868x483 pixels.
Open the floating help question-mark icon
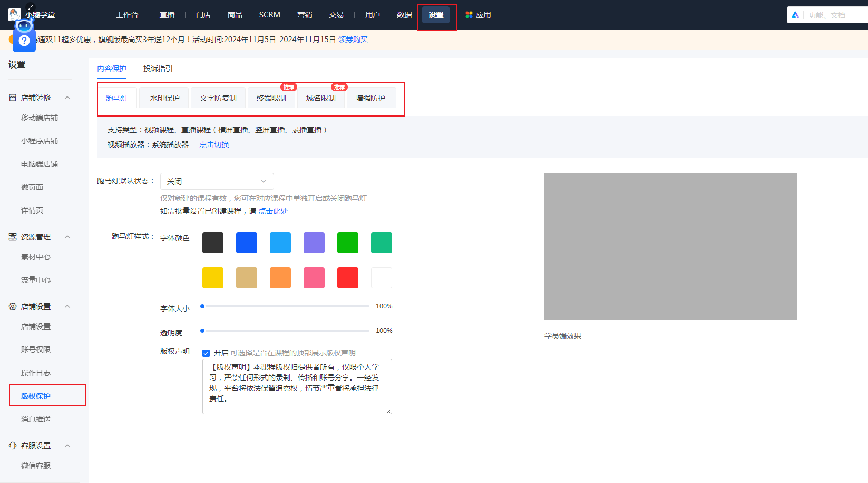point(24,40)
